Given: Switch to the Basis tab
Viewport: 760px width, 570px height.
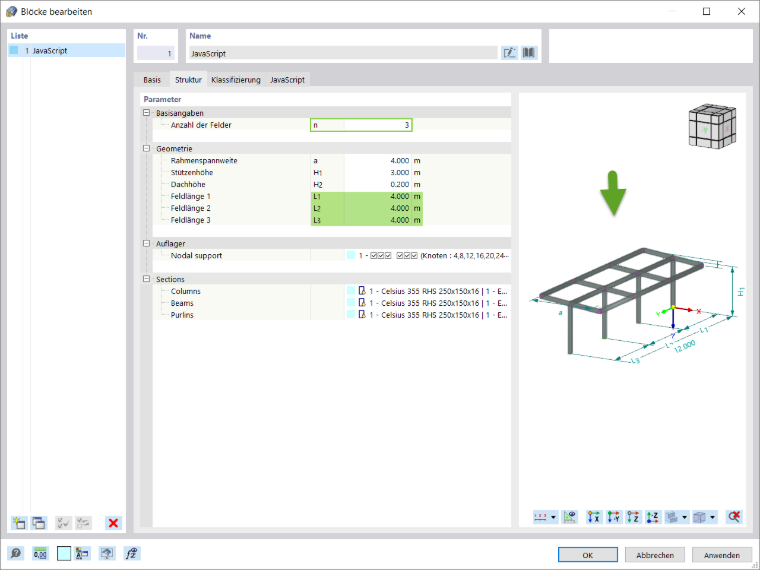Looking at the screenshot, I should tap(152, 79).
